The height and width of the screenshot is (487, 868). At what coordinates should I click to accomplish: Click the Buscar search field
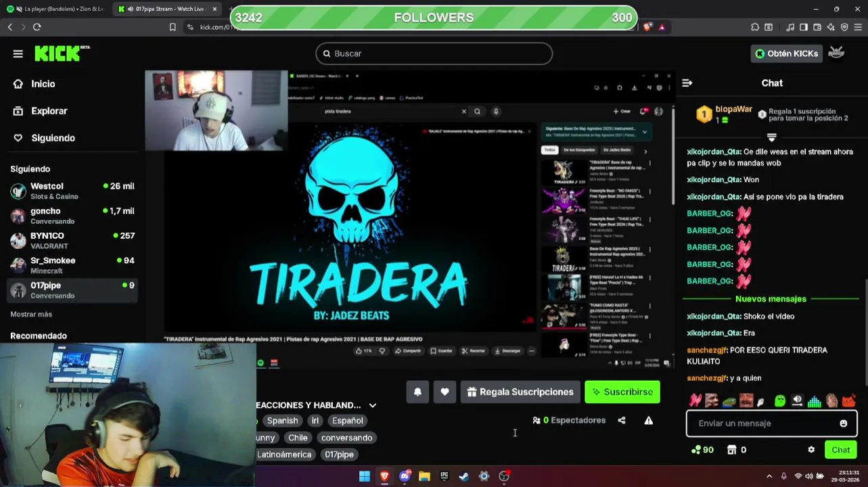434,53
